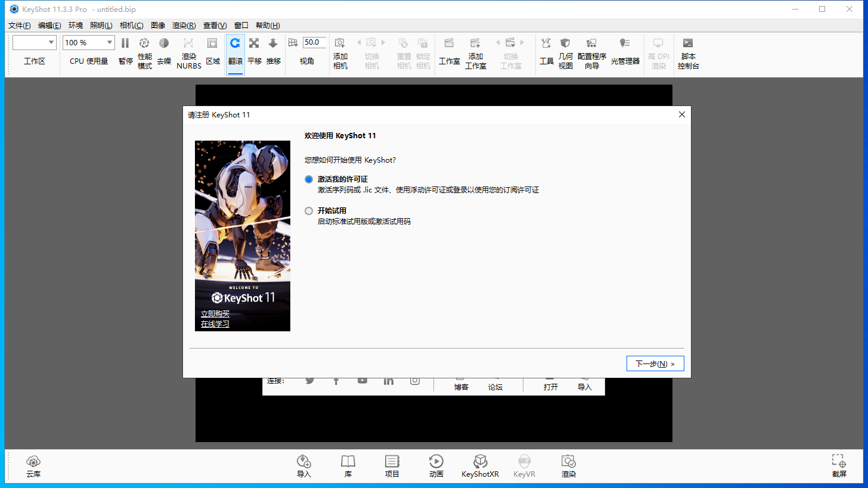Click the Screenshot (截屏) icon
Viewport: 868px width, 488px height.
pos(839,461)
